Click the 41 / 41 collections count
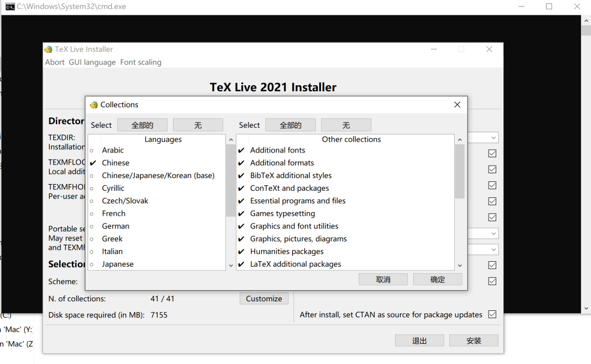The width and height of the screenshot is (591, 364). tap(163, 298)
